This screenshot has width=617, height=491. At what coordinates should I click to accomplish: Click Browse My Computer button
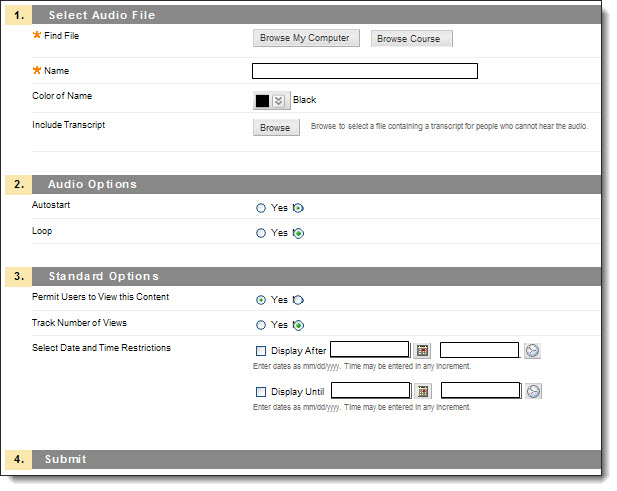pos(306,38)
